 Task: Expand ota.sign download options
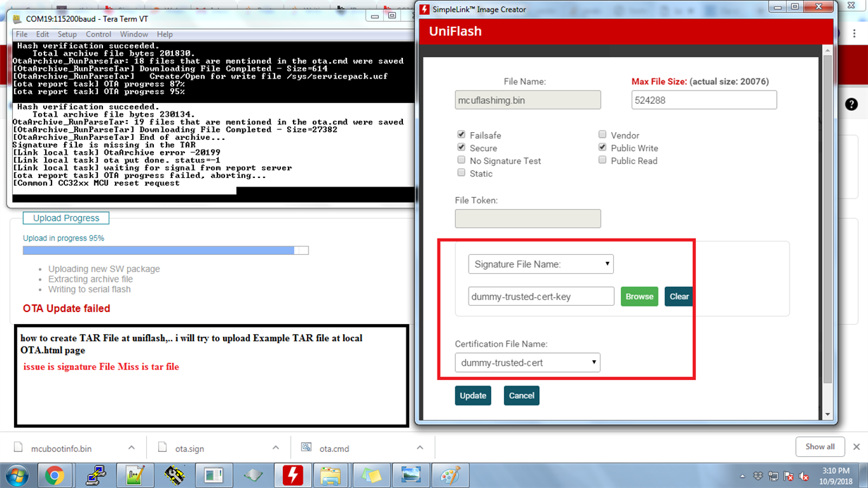point(275,448)
